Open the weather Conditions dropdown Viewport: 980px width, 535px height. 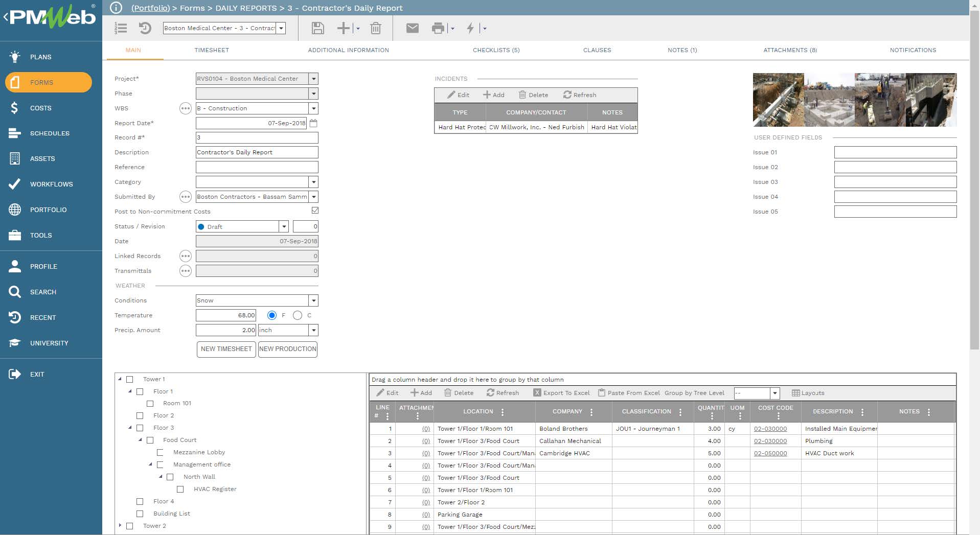tap(314, 300)
